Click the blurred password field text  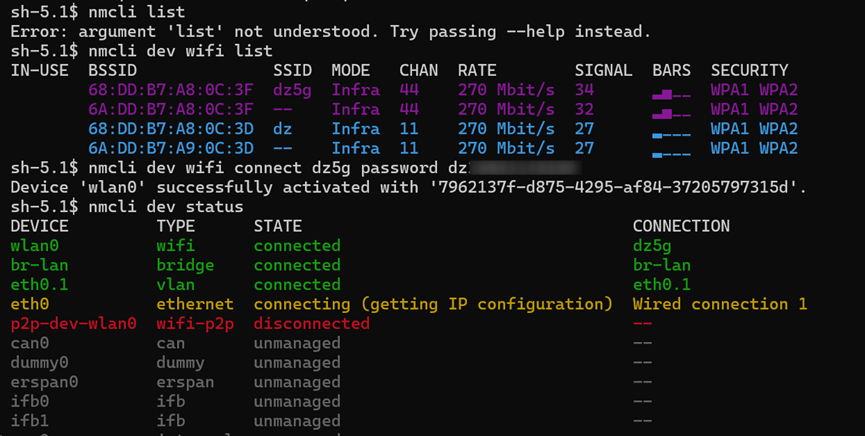coord(524,168)
